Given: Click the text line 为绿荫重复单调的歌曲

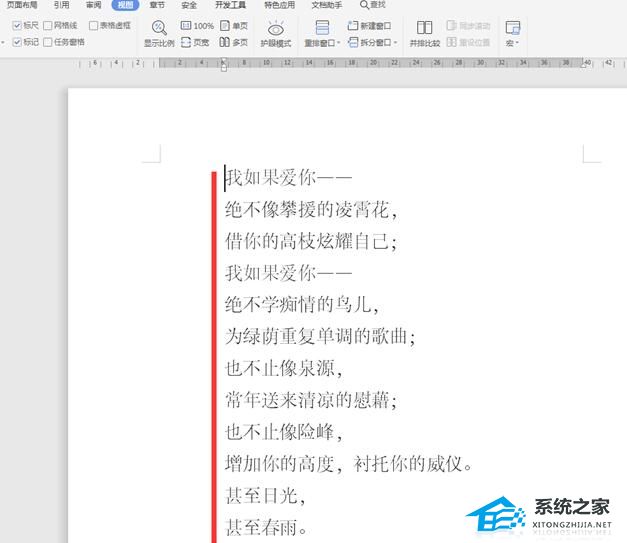Looking at the screenshot, I should pyautogui.click(x=320, y=337).
